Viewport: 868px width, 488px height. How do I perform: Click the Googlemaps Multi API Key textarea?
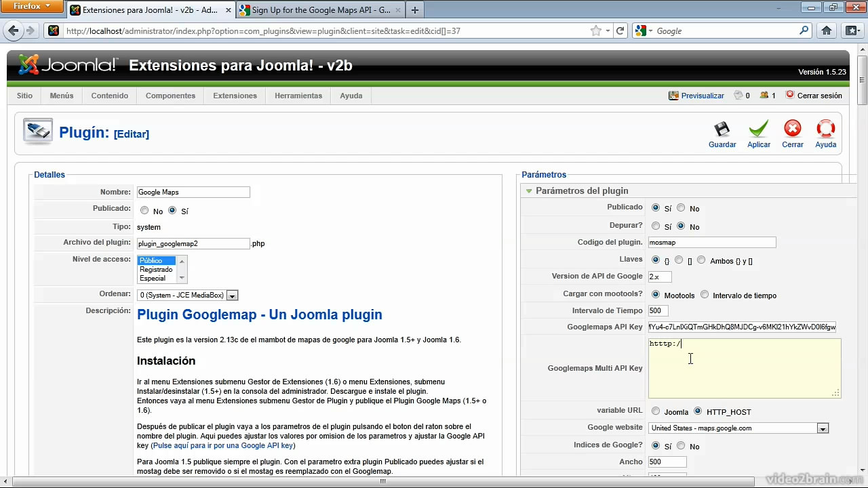(x=745, y=368)
